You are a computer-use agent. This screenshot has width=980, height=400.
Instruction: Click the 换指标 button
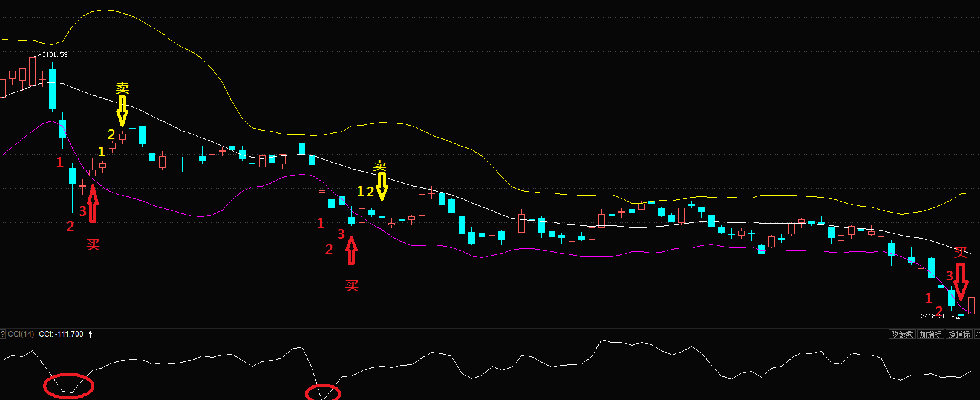(x=959, y=334)
